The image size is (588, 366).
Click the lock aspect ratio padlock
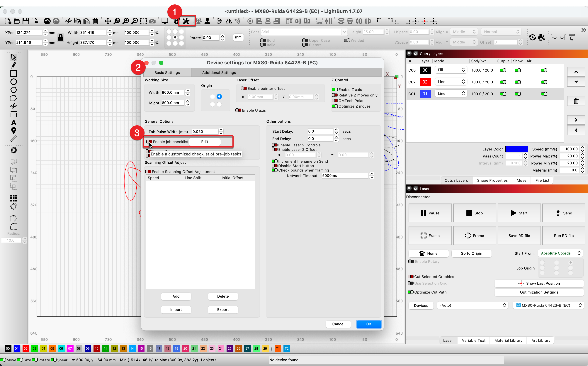pos(60,37)
